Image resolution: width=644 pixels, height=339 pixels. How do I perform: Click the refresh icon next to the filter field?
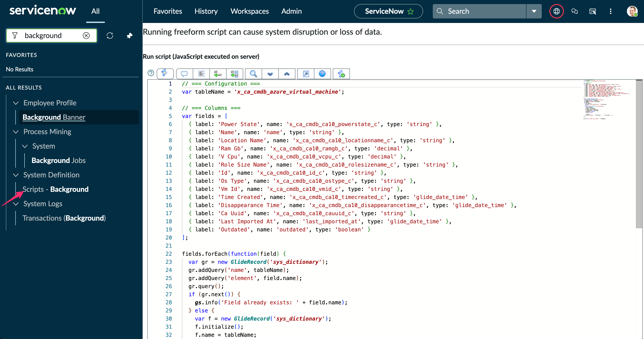(x=110, y=36)
